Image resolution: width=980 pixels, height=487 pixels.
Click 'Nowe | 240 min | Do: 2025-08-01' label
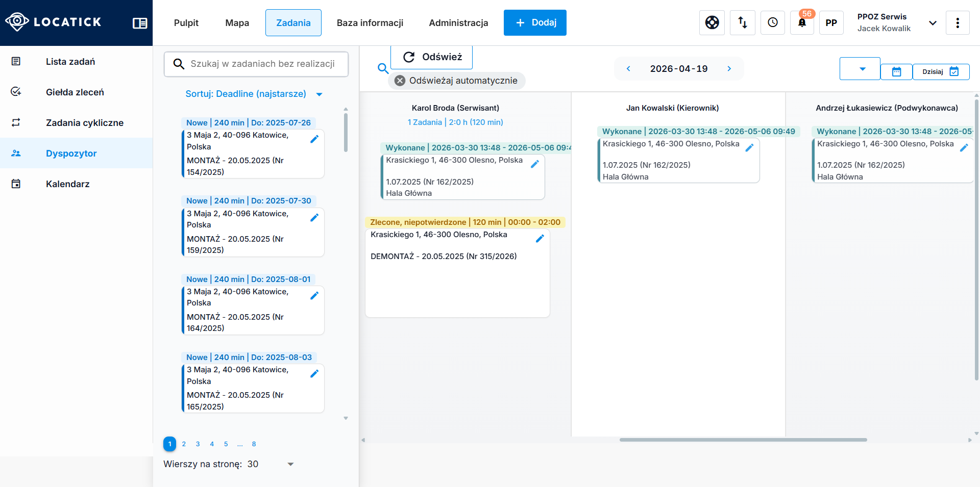[249, 279]
